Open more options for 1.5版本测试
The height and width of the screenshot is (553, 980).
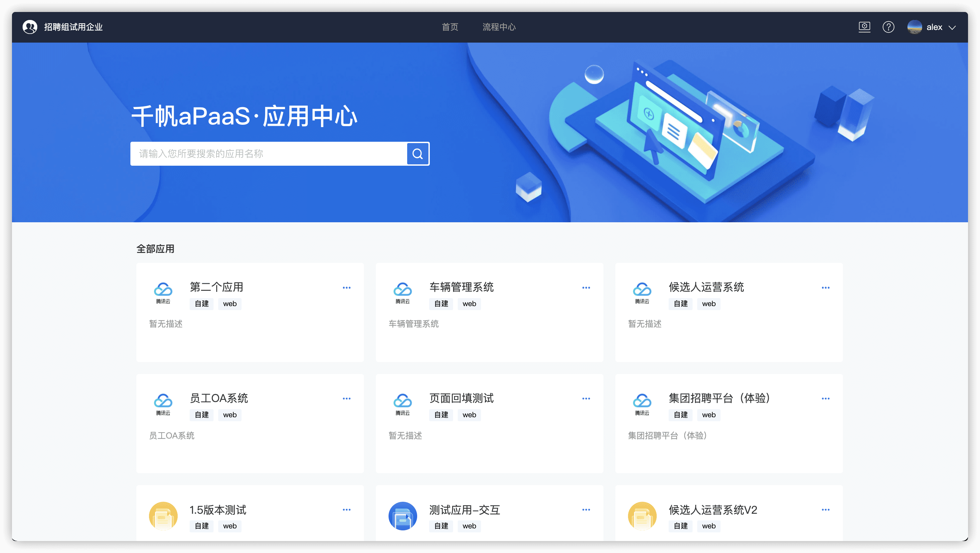coord(347,510)
